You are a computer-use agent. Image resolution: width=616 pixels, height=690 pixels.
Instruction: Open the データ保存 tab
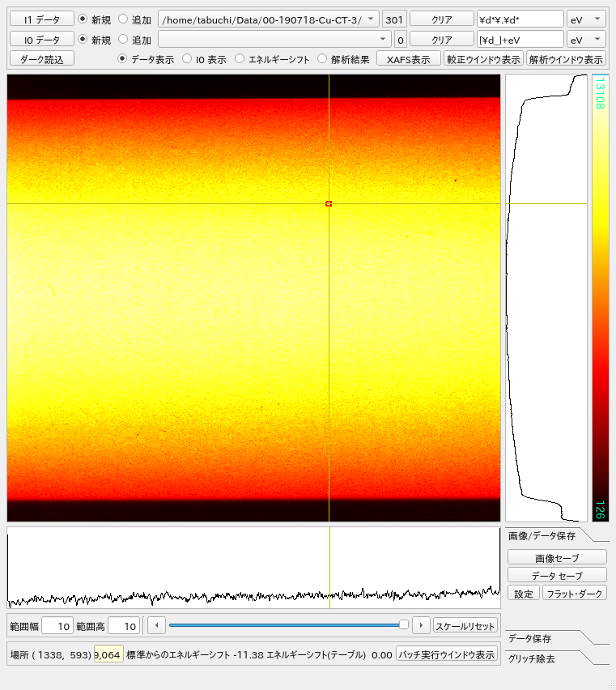pos(530,638)
